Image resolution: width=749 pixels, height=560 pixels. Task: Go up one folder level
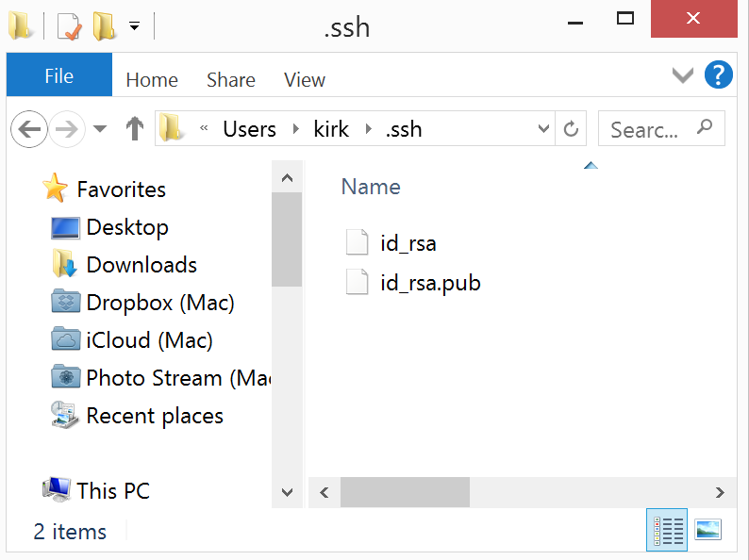pyautogui.click(x=135, y=128)
